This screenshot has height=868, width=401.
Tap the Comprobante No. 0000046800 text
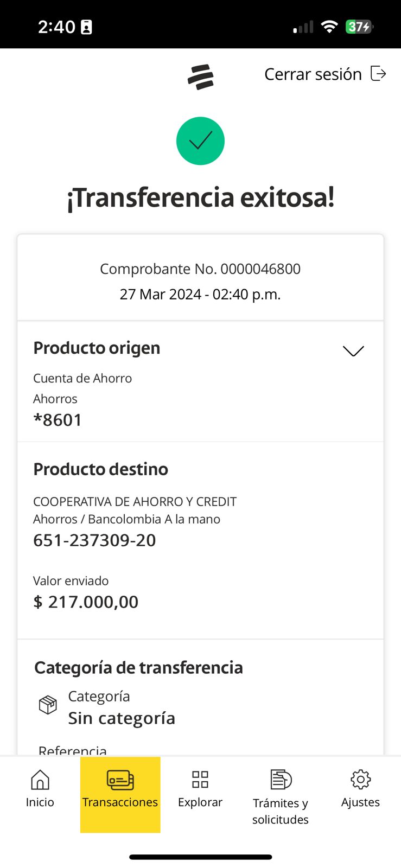tap(200, 269)
